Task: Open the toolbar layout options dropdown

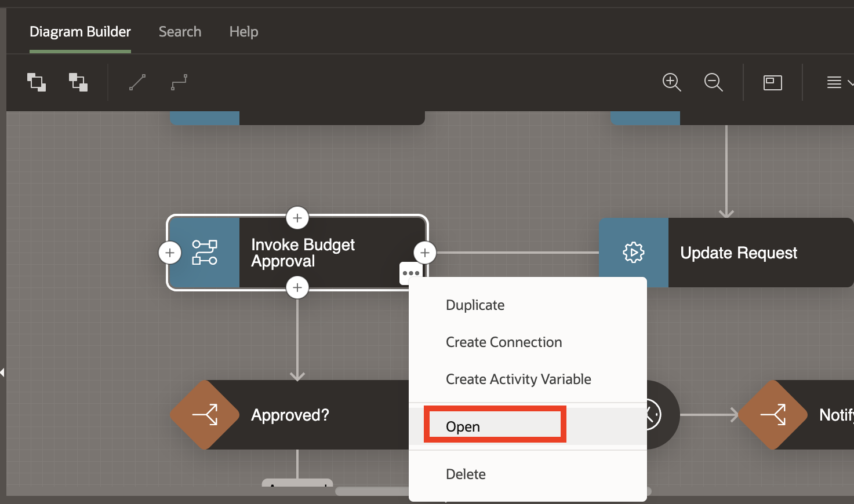Action: pos(838,83)
